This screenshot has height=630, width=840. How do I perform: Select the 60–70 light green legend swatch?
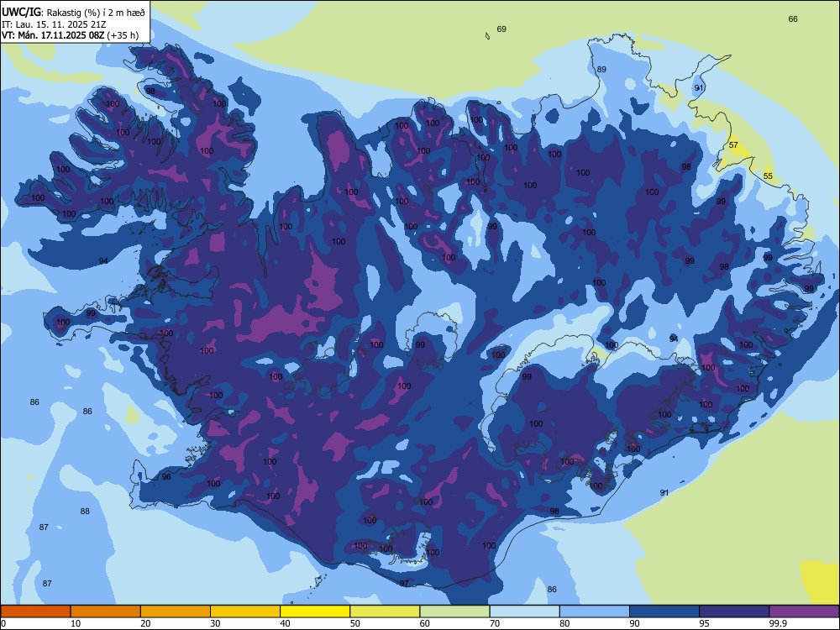click(x=454, y=612)
